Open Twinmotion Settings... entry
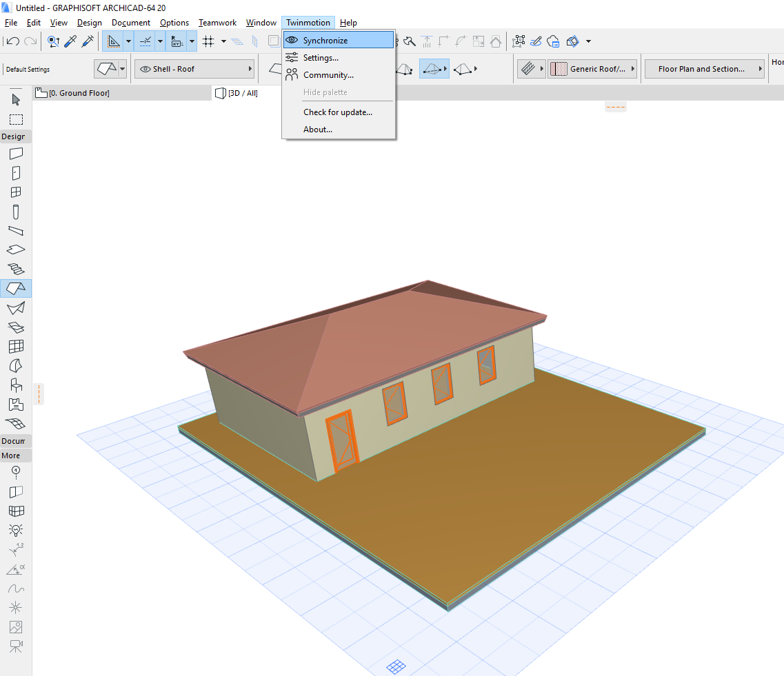The height and width of the screenshot is (676, 784). (339, 58)
